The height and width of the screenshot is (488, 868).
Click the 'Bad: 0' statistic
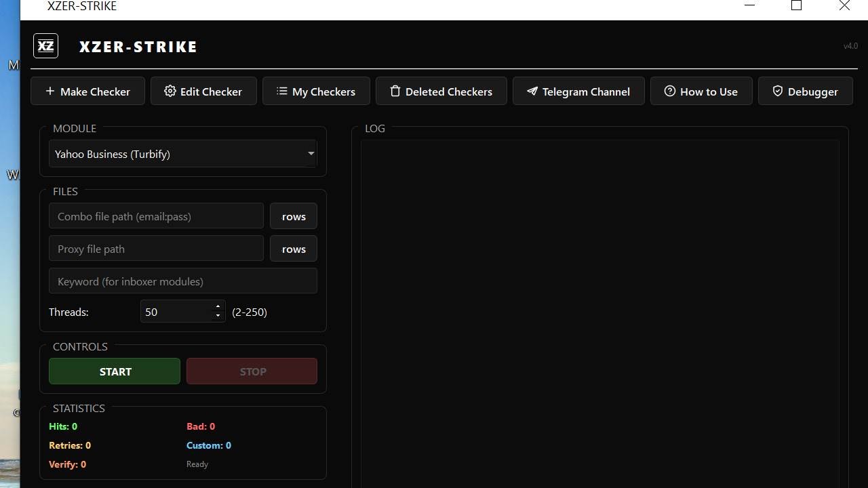[x=201, y=426]
